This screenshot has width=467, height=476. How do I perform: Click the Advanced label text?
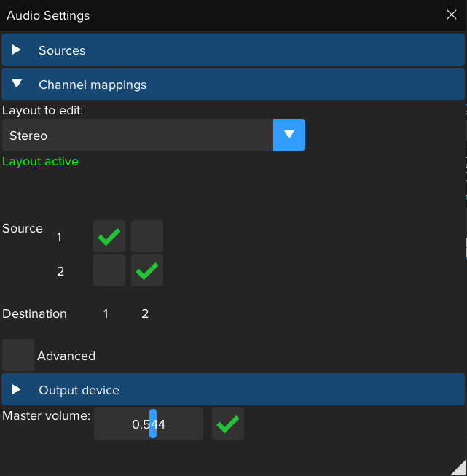(66, 356)
